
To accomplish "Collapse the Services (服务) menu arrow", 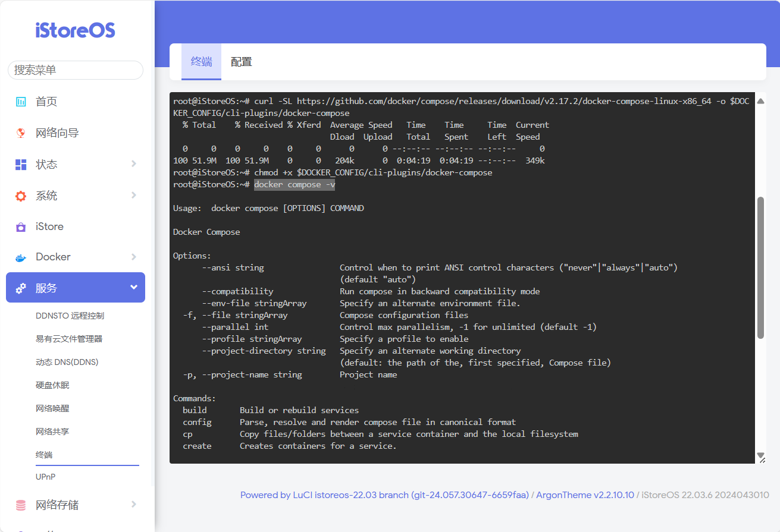I will 133,288.
